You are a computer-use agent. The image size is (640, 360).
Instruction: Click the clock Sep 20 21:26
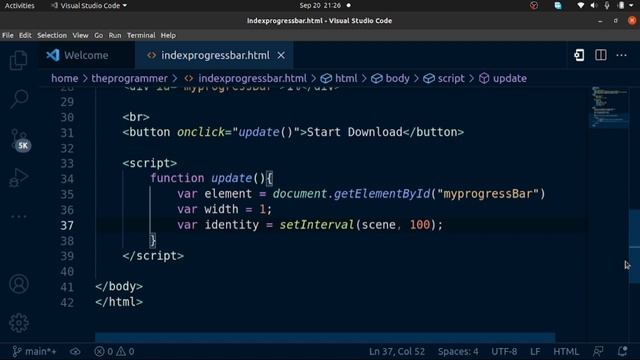(320, 6)
